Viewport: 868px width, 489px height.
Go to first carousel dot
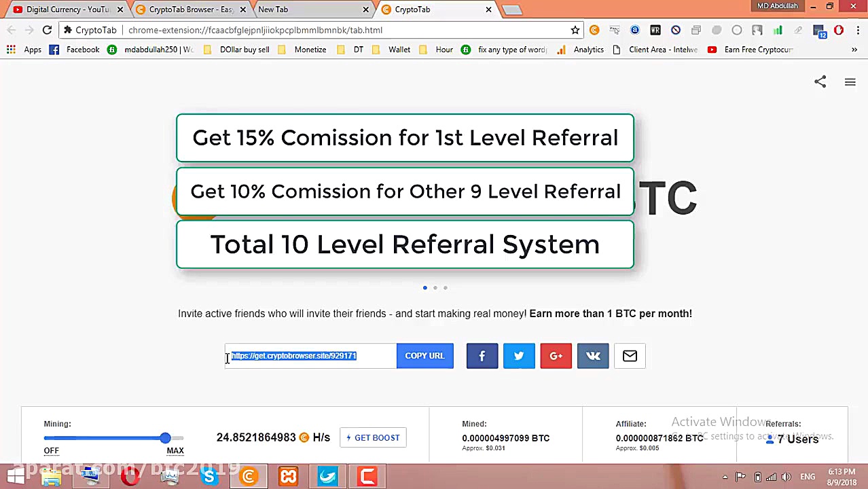point(425,288)
